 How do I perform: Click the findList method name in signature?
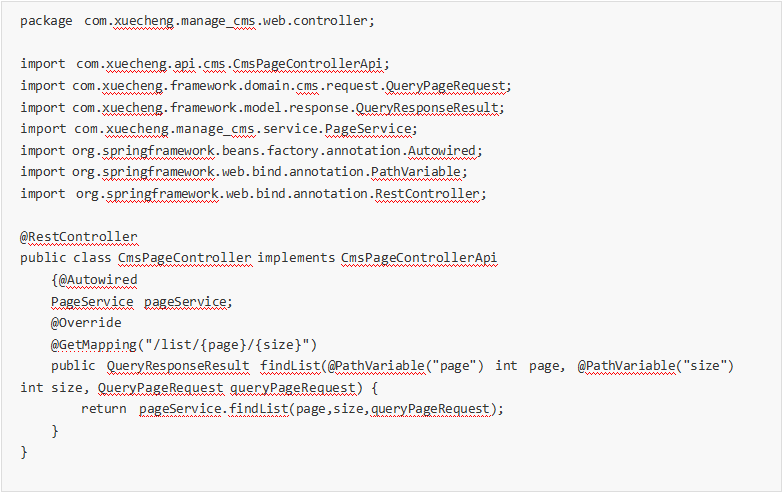coord(289,366)
